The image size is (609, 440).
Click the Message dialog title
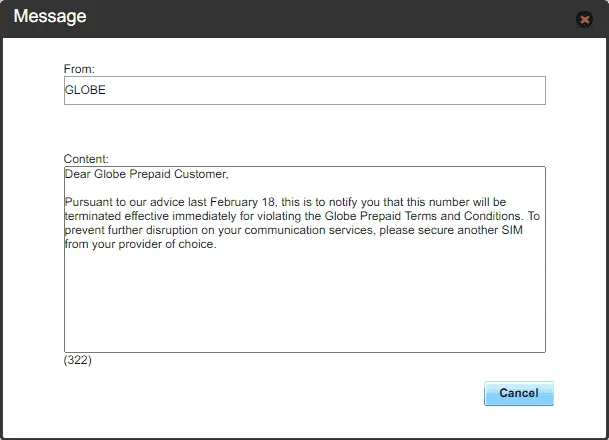(50, 16)
